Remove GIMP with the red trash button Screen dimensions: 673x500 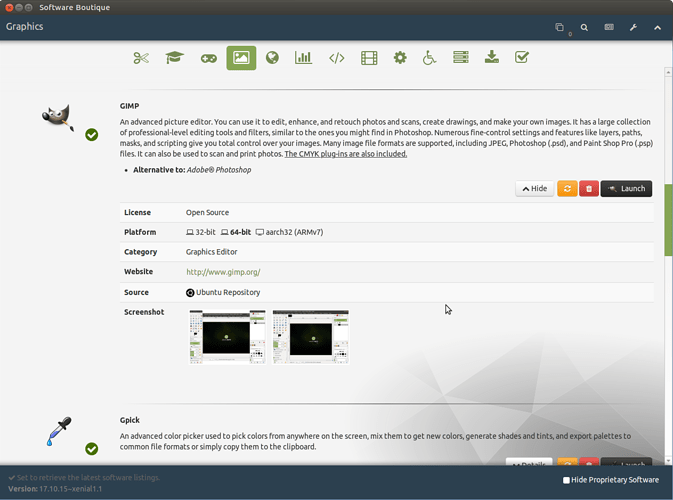point(589,188)
